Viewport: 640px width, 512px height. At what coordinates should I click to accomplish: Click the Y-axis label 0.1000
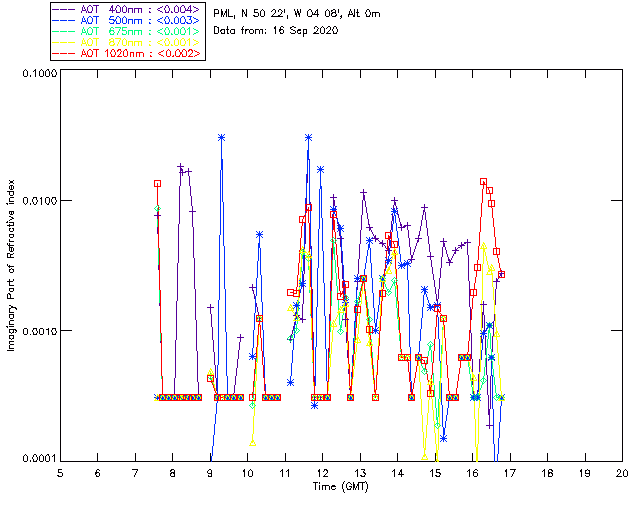tap(39, 73)
